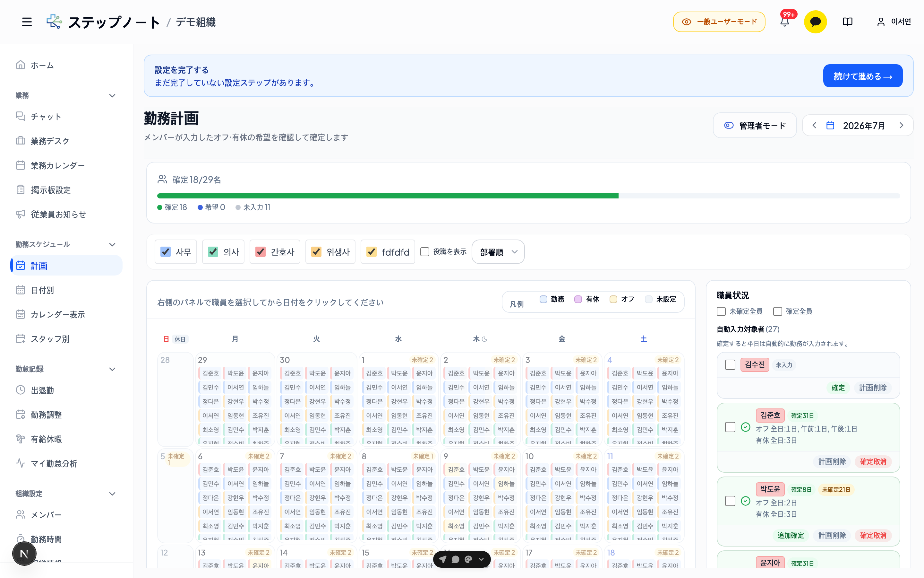Uncheck the 사무 filter checkbox
This screenshot has width=924, height=578.
click(x=165, y=251)
